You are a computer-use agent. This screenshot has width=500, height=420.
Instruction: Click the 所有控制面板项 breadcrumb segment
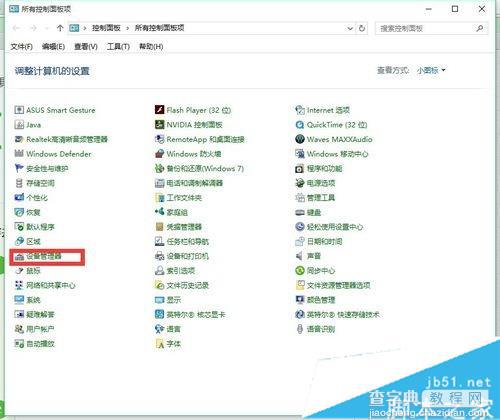pos(159,28)
